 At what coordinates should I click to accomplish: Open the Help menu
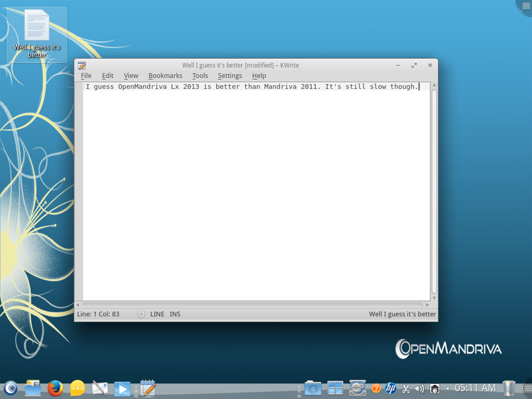click(259, 76)
